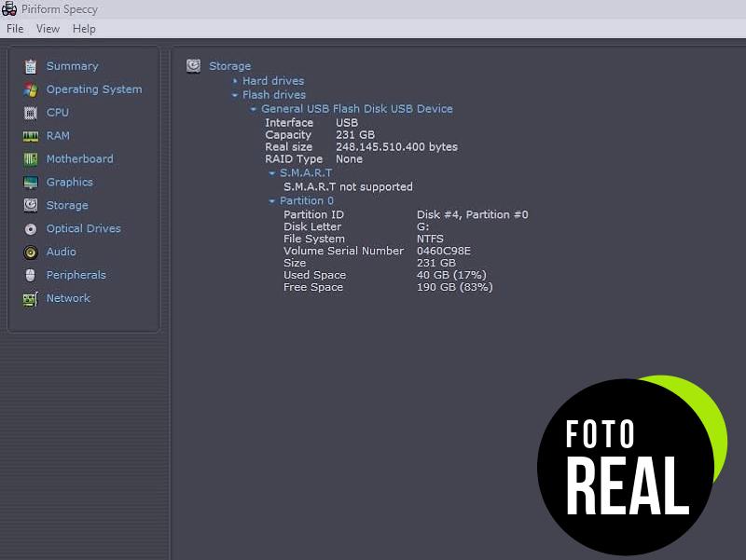The width and height of the screenshot is (746, 560).
Task: Open the Help menu
Action: coord(84,29)
